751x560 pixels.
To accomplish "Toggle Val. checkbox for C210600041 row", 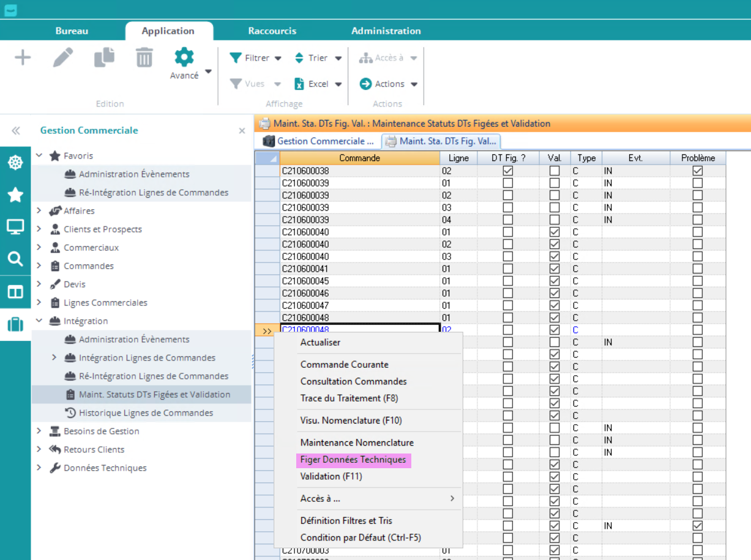I will (x=555, y=269).
